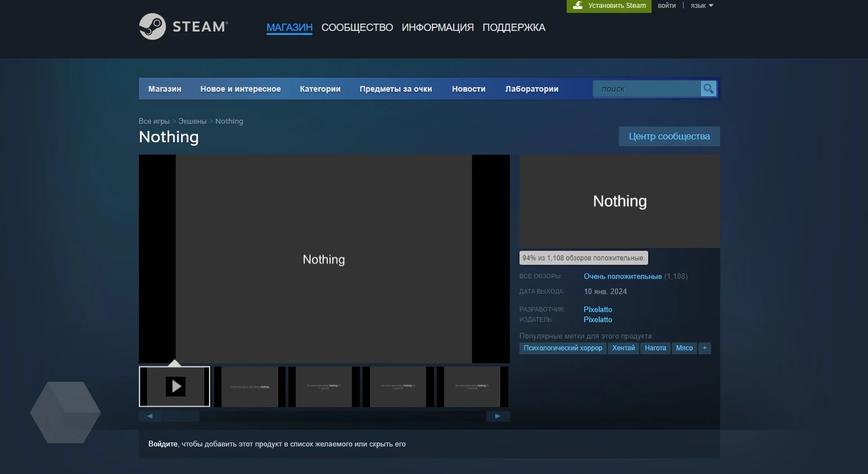Select the second screenshot thumbnail
Viewport: 868px width, 474px height.
[x=250, y=387]
